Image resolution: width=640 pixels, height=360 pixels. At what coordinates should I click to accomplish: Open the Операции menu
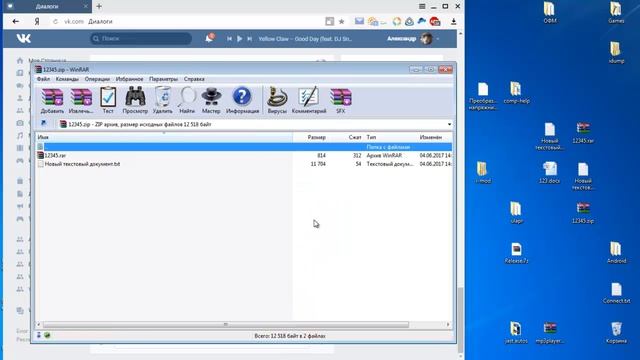point(97,79)
